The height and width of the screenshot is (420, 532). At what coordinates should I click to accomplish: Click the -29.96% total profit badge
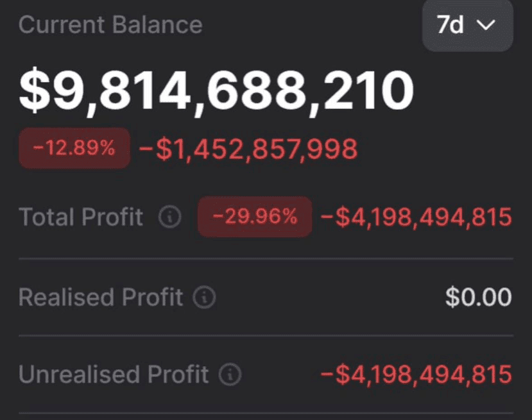[x=255, y=217]
